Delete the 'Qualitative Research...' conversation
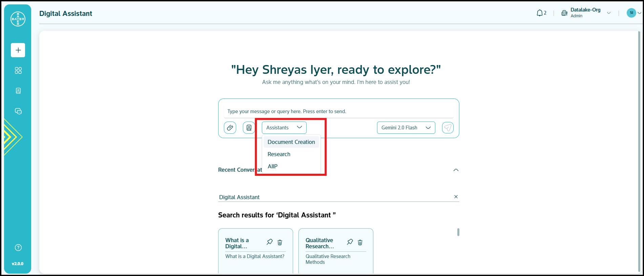The height and width of the screenshot is (276, 644). pos(360,242)
